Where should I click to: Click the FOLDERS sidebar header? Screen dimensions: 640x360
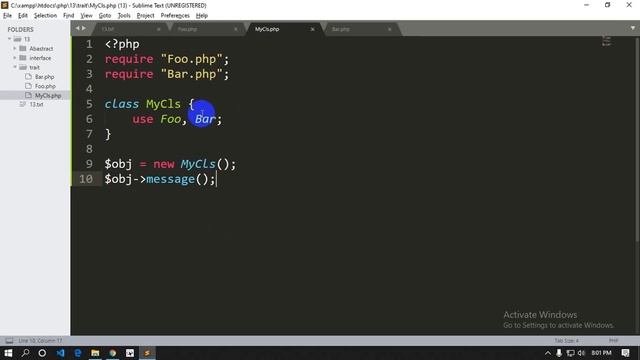pyautogui.click(x=20, y=29)
